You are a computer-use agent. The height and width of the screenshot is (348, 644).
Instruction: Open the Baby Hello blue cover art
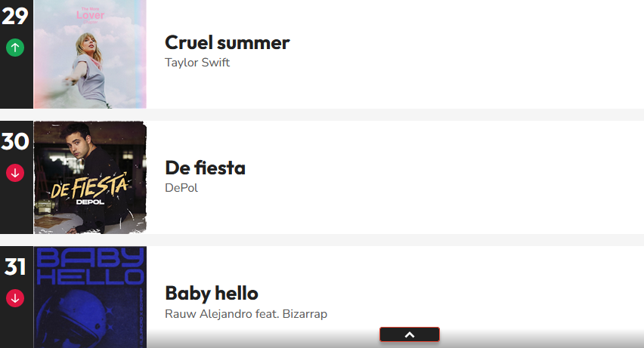click(90, 297)
